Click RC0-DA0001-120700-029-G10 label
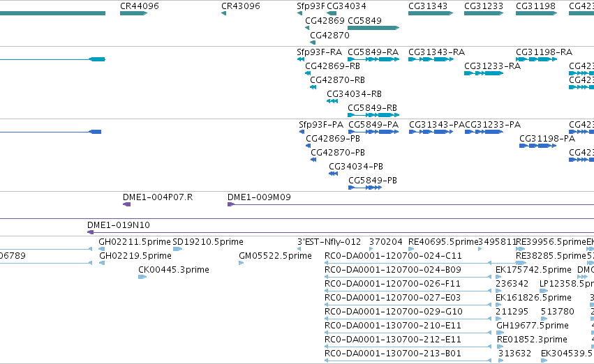This screenshot has height=364, width=594. pos(394,312)
